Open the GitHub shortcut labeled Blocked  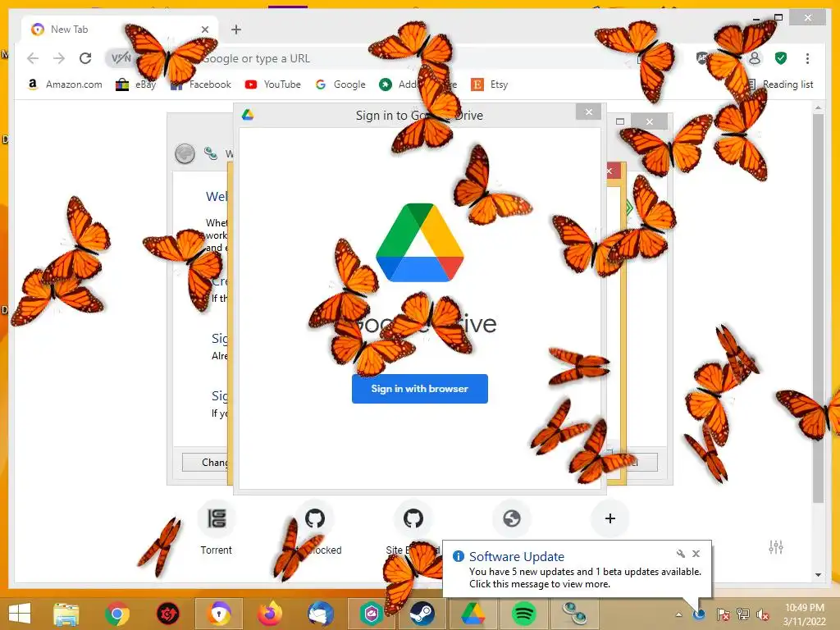[315, 527]
